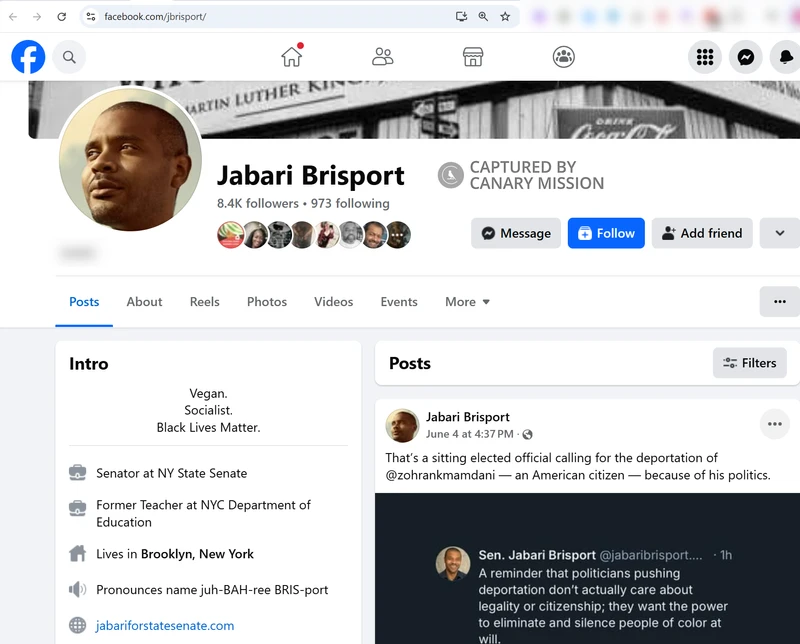Open the Photos tab

(x=267, y=301)
